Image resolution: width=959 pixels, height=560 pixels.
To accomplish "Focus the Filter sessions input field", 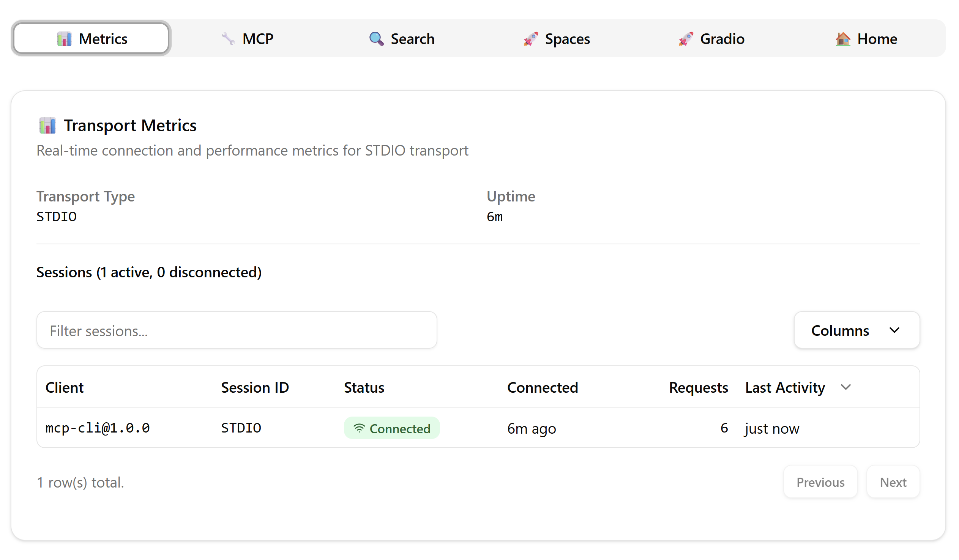I will click(x=236, y=330).
